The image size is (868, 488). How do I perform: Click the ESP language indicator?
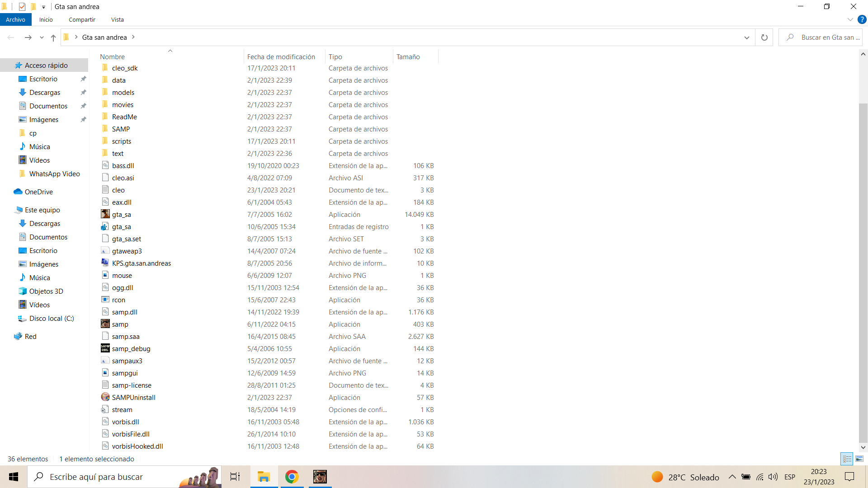(x=790, y=477)
